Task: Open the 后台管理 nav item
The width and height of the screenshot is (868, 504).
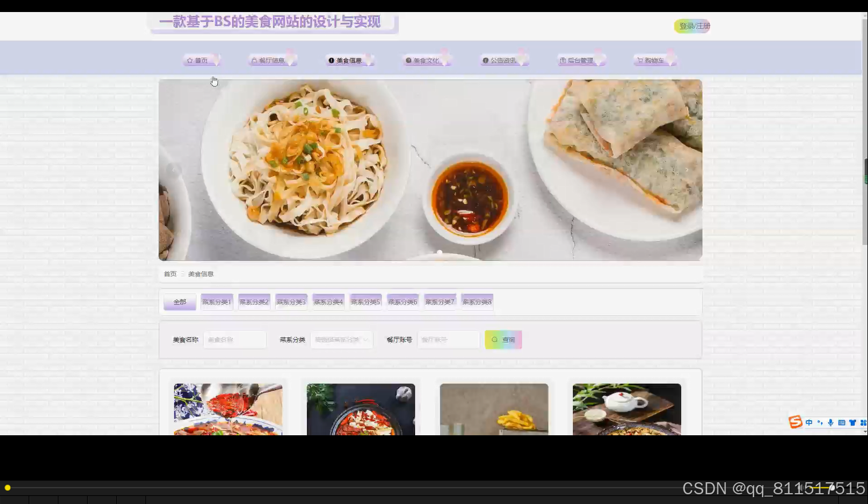Action: 581,60
